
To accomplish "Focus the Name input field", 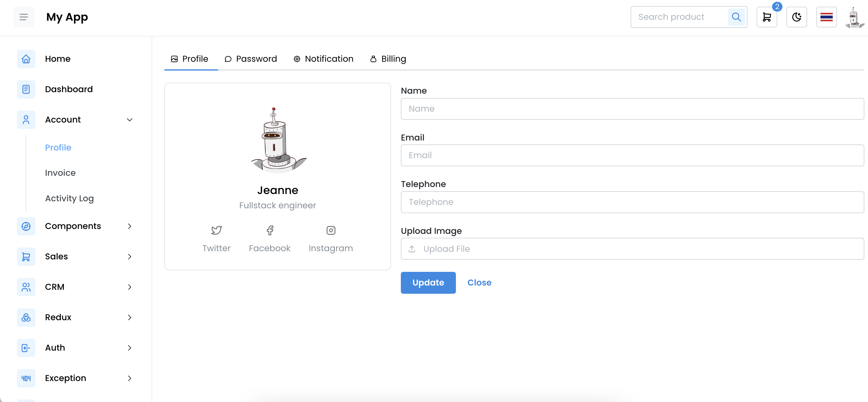I will [x=632, y=109].
